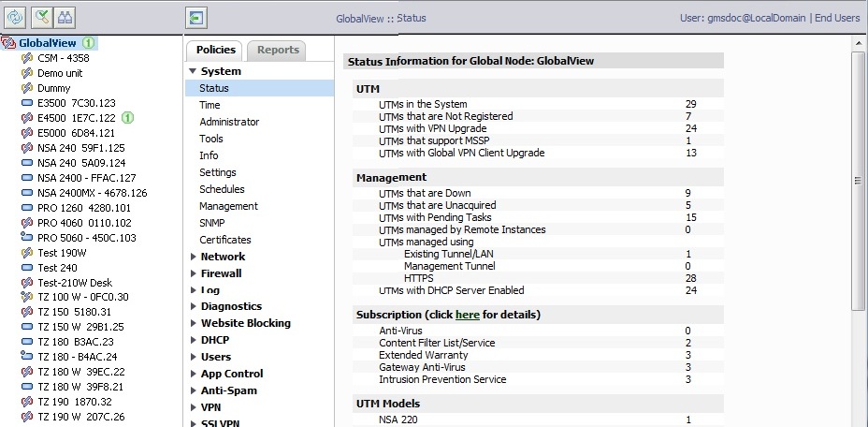The width and height of the screenshot is (868, 427).
Task: Click the green arrow collapse-panel icon
Action: pyautogui.click(x=196, y=18)
